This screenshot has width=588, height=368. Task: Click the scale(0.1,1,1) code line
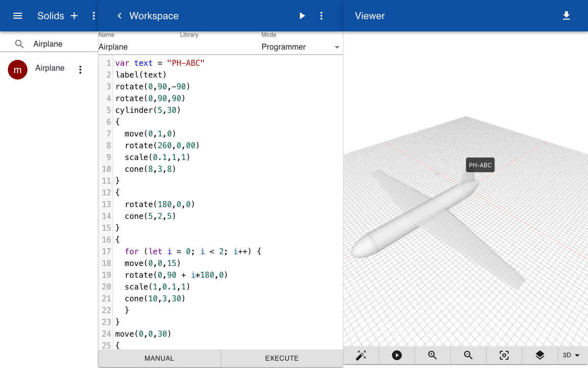(157, 157)
